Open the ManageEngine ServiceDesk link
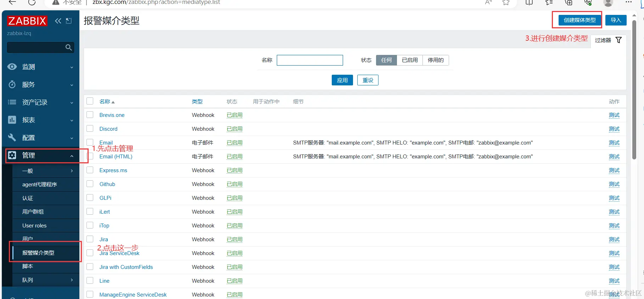Viewport: 644px width, 299px height. 133,295
